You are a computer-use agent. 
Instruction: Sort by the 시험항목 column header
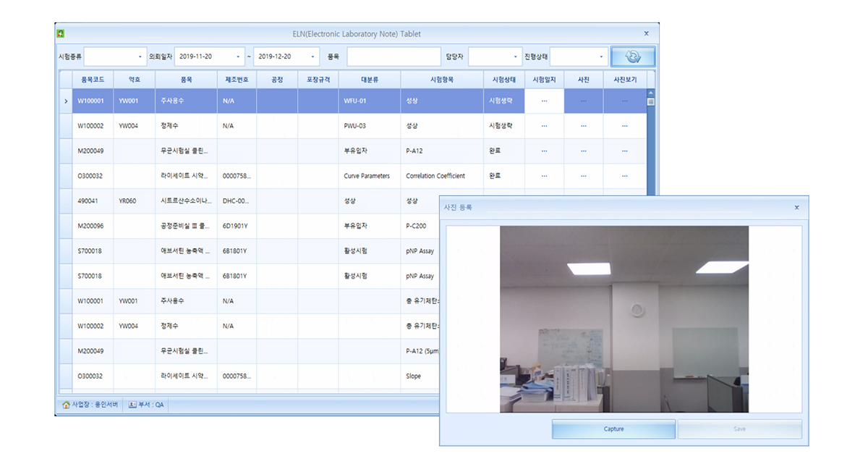point(441,79)
